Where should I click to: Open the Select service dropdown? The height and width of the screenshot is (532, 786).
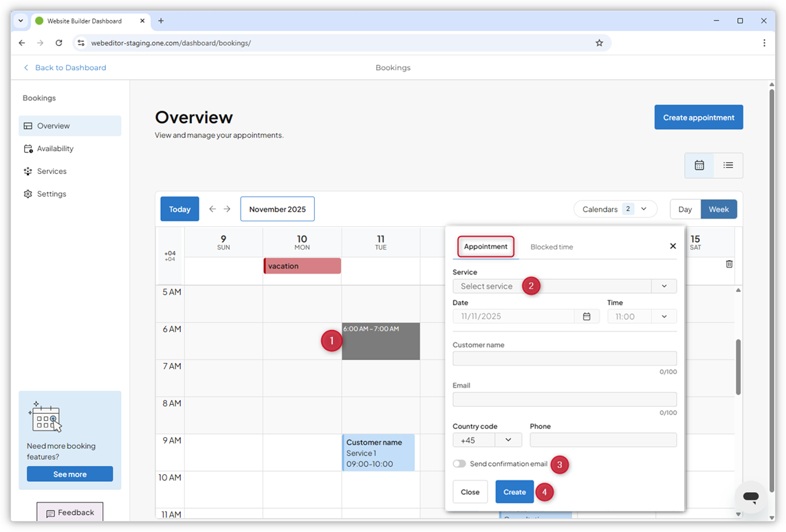click(564, 286)
